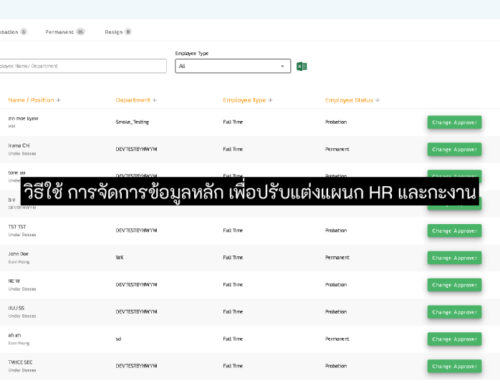The width and height of the screenshot is (500, 383).
Task: Sort by Department column icon
Action: (x=154, y=100)
